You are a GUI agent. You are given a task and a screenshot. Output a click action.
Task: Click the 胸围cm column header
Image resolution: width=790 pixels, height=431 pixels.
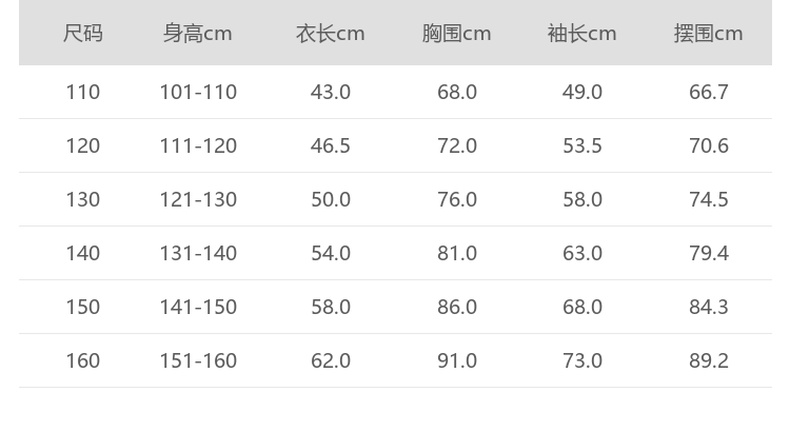(456, 34)
